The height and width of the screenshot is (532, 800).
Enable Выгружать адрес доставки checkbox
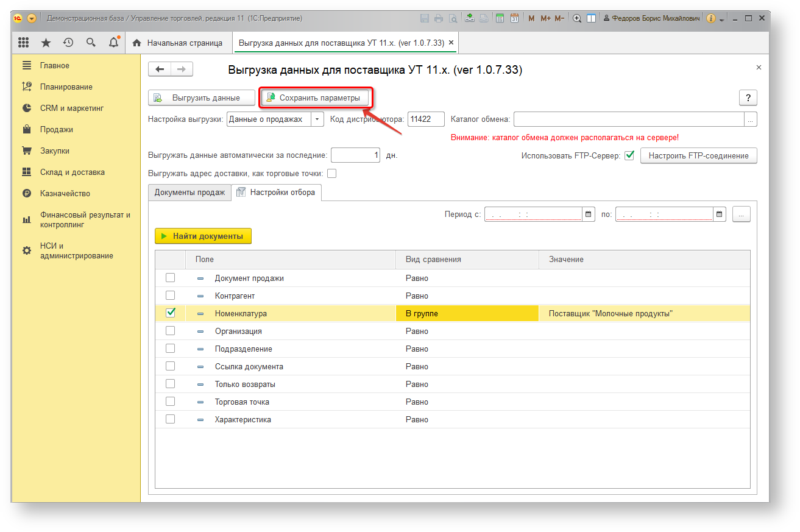pyautogui.click(x=331, y=174)
